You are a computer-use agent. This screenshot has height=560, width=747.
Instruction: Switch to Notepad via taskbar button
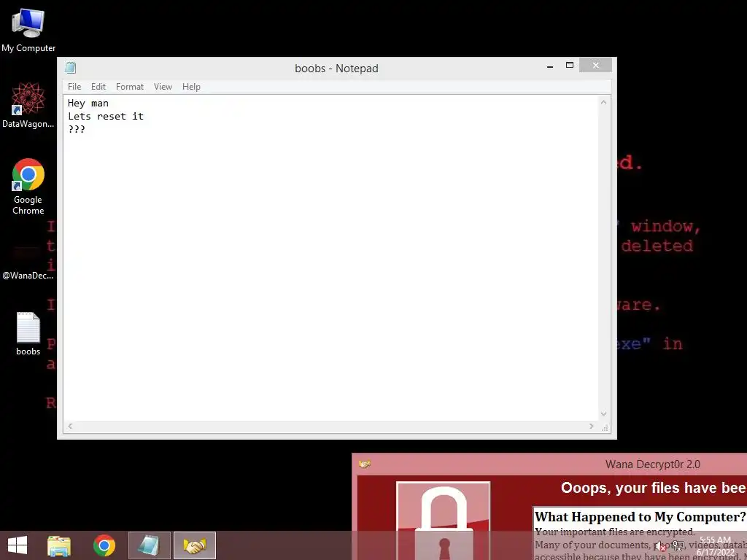click(149, 545)
